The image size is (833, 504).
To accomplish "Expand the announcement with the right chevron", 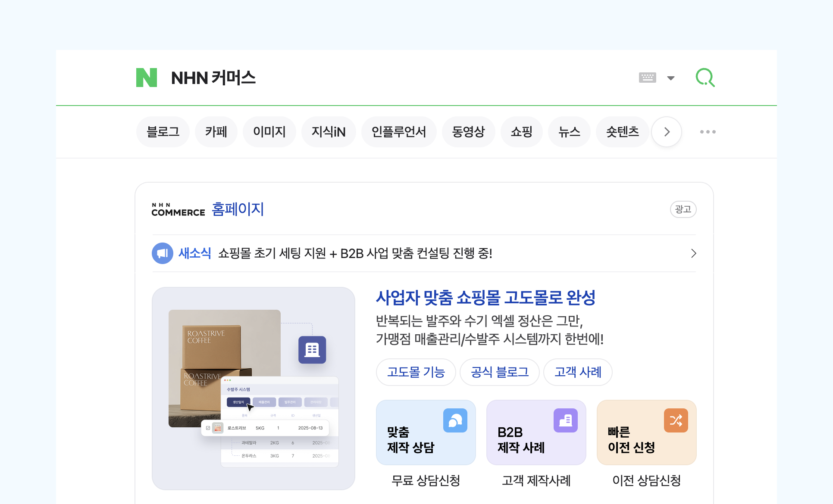I will pyautogui.click(x=693, y=253).
